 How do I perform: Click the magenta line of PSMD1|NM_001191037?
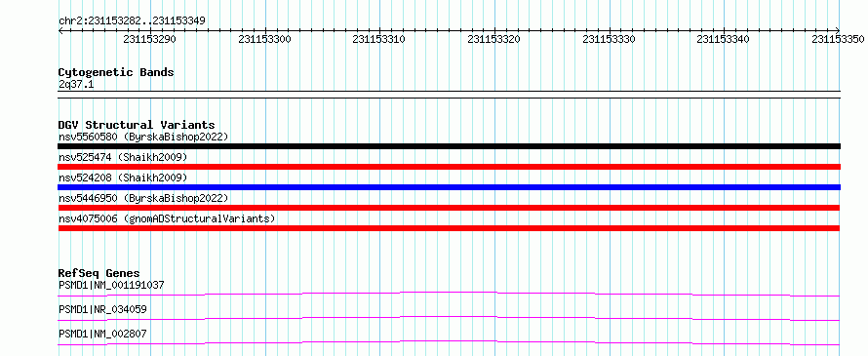pyautogui.click(x=449, y=294)
